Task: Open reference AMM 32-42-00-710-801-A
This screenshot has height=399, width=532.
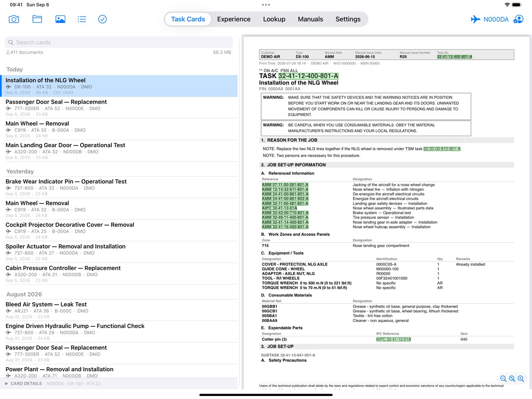Action: 285,213
